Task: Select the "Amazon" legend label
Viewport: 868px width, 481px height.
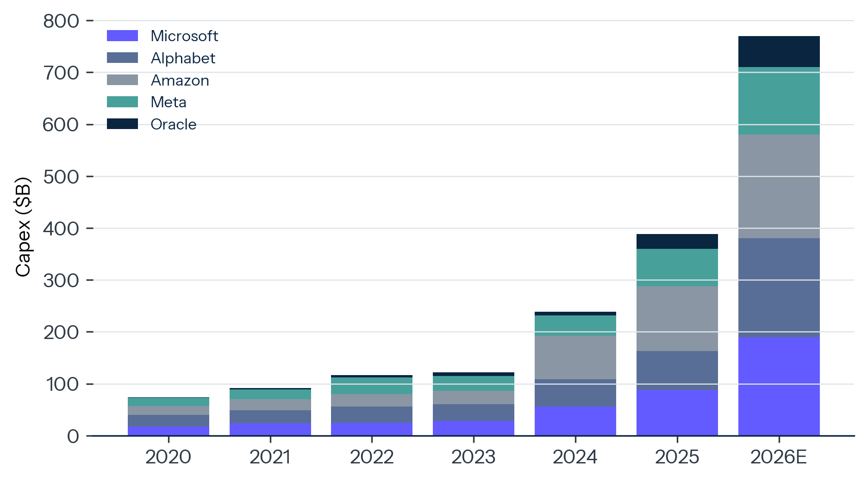Action: [180, 80]
